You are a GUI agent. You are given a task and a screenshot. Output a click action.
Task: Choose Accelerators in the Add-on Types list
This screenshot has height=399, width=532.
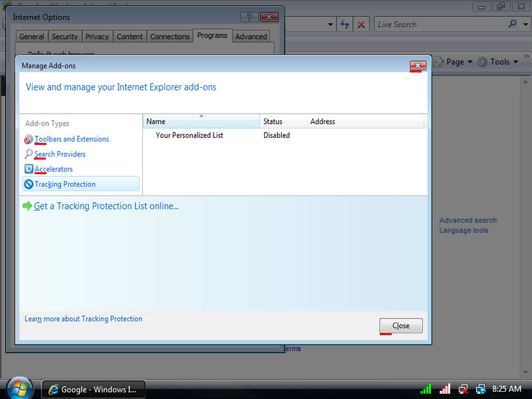[x=53, y=169]
